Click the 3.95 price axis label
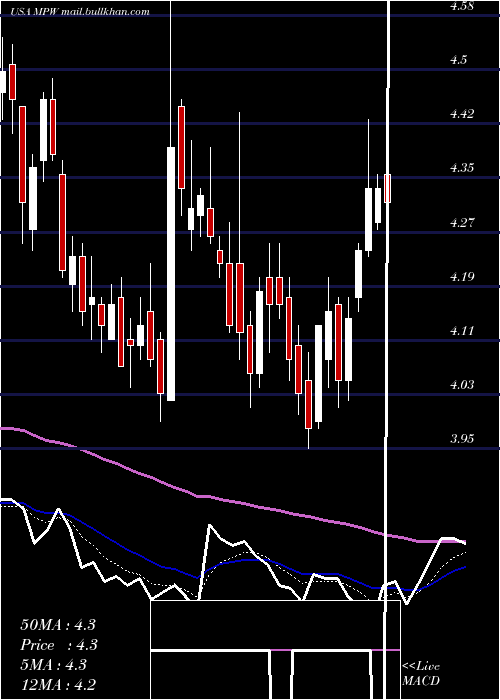 [462, 439]
